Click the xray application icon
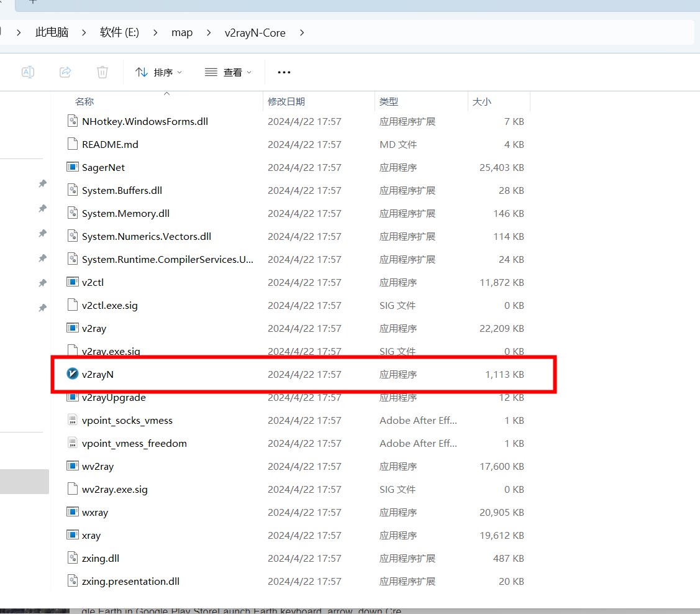The width and height of the screenshot is (700, 614). pyautogui.click(x=73, y=535)
